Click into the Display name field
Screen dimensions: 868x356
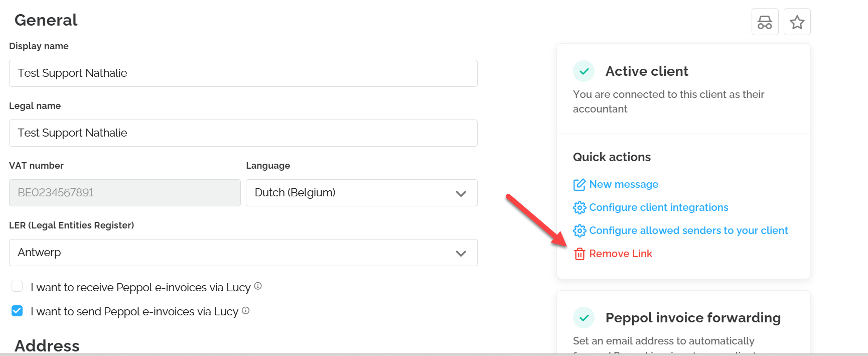point(243,73)
